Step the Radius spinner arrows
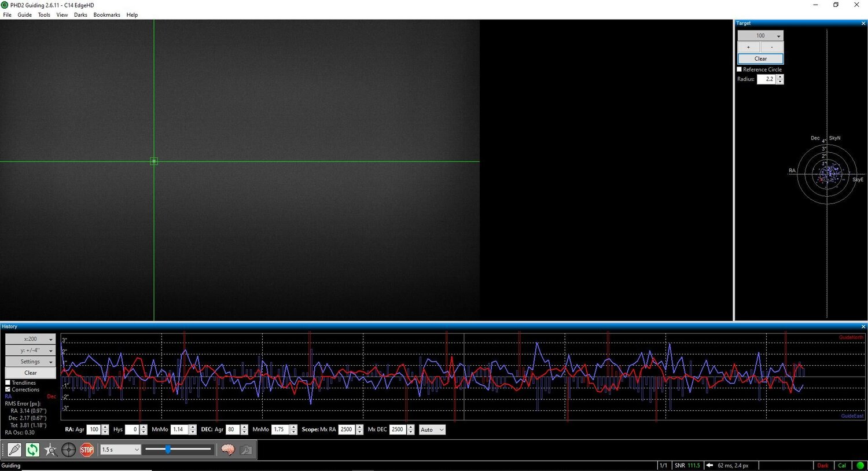 click(780, 79)
